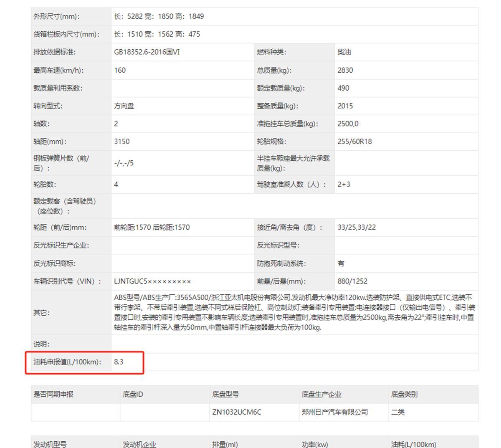This screenshot has height=448, width=501.
Task: Click the 最高车速(km/h) label
Action: tap(58, 70)
